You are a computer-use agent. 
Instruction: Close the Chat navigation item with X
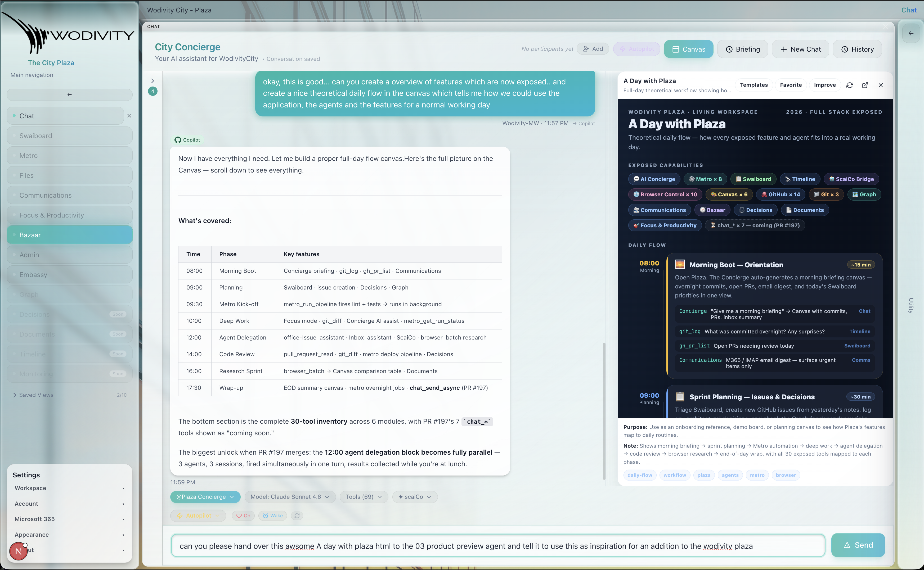point(129,116)
